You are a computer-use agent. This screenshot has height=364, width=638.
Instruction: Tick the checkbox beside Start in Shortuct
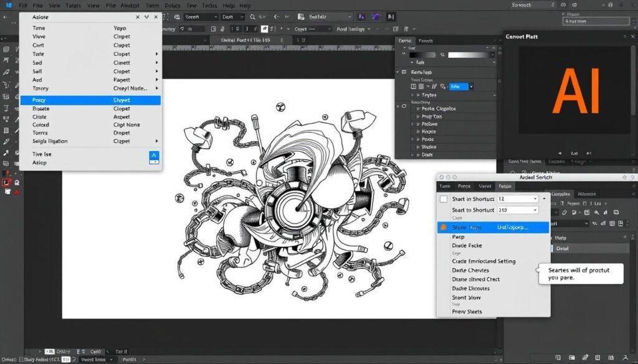click(x=444, y=199)
